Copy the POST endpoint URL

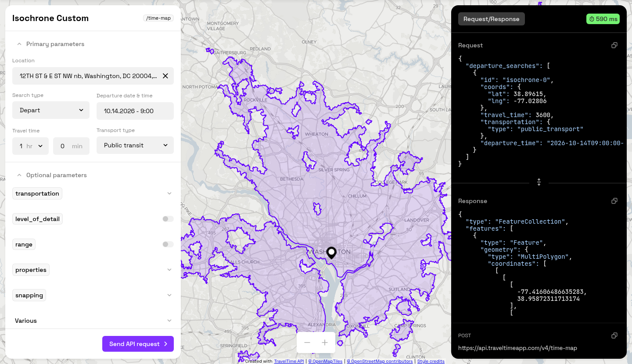614,335
